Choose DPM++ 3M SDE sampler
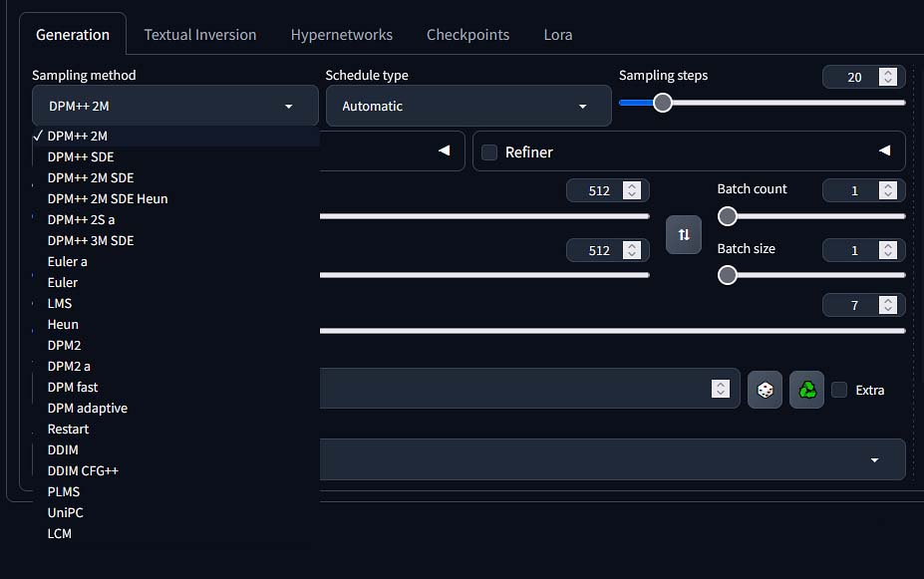This screenshot has width=924, height=579. click(x=176, y=241)
